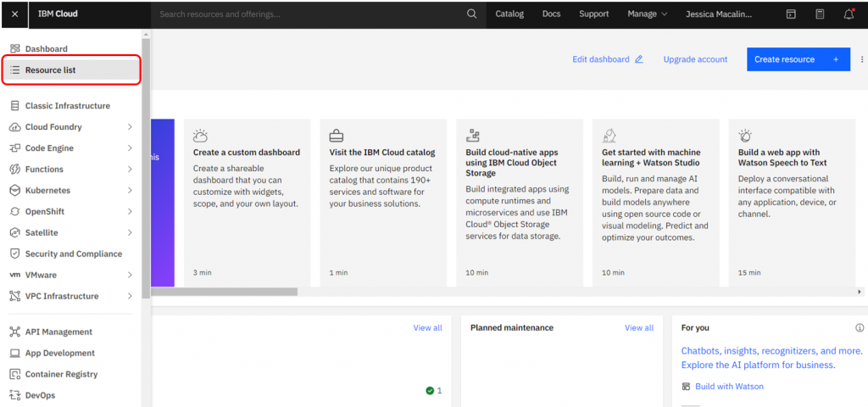868x407 pixels.
Task: Click the green status checkmark icon
Action: 430,390
